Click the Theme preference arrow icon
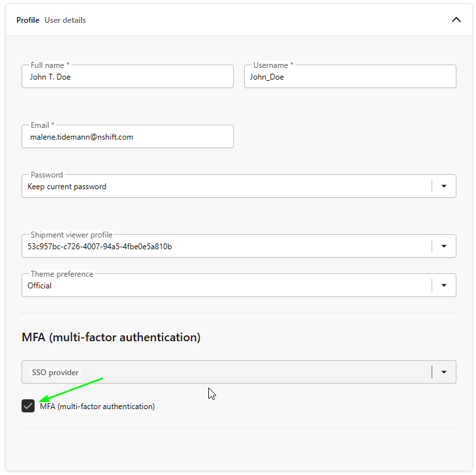Viewport: 476px width, 475px height. [x=444, y=285]
